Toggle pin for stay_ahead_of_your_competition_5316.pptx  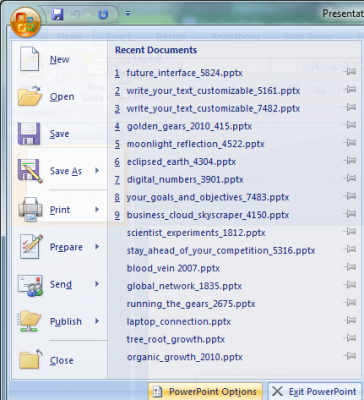pyautogui.click(x=350, y=249)
